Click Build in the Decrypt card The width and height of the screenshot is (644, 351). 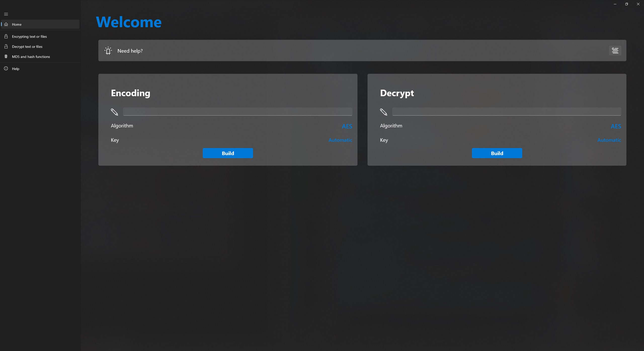coord(497,153)
